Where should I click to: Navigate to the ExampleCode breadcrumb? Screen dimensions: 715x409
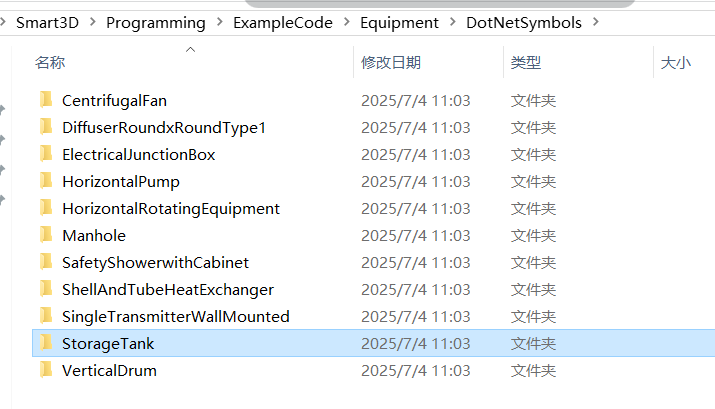click(x=283, y=22)
